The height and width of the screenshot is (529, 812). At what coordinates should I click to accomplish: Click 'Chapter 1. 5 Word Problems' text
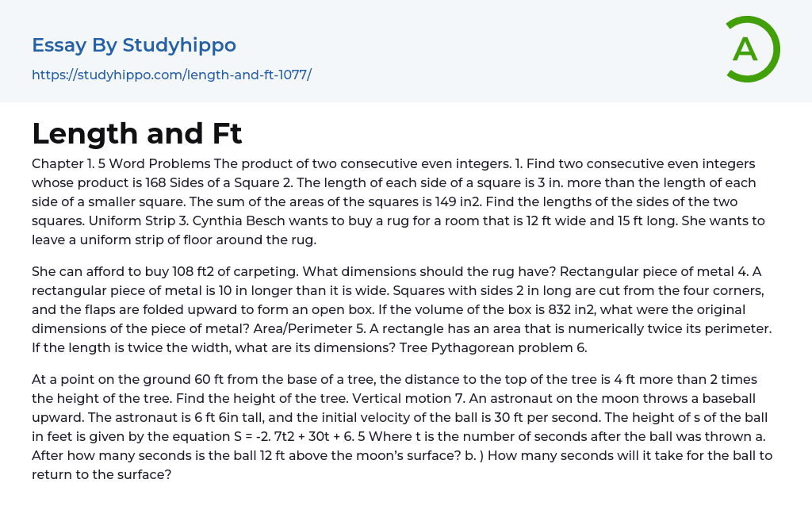pos(121,164)
